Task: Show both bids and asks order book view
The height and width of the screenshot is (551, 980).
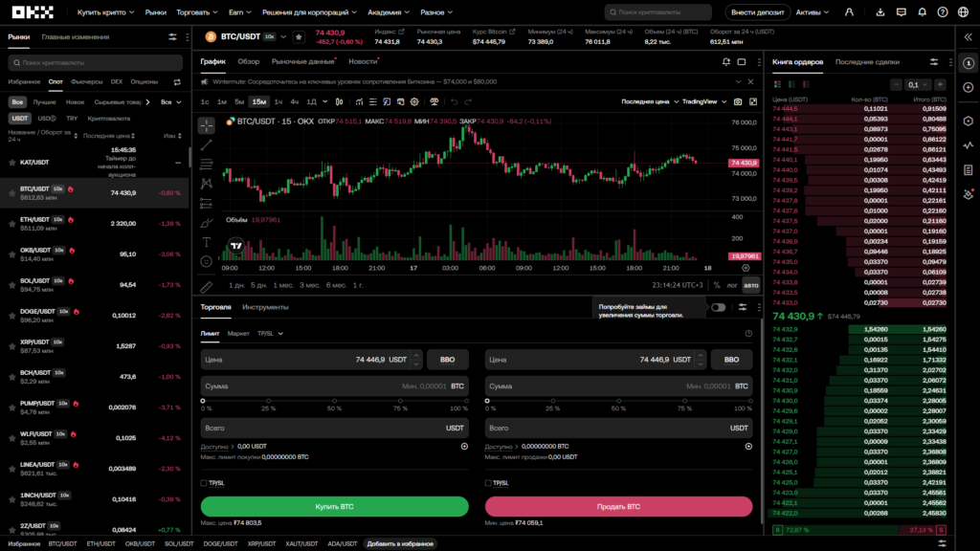Action: pyautogui.click(x=777, y=84)
